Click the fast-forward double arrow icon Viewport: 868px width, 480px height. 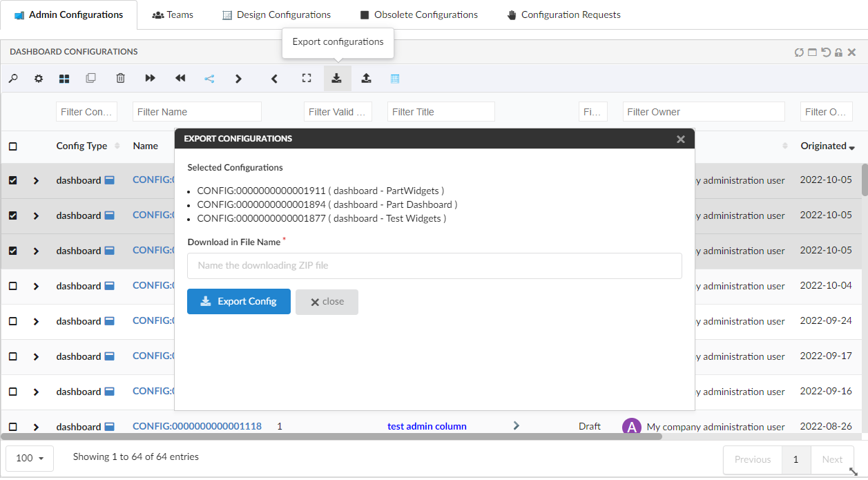pos(150,79)
